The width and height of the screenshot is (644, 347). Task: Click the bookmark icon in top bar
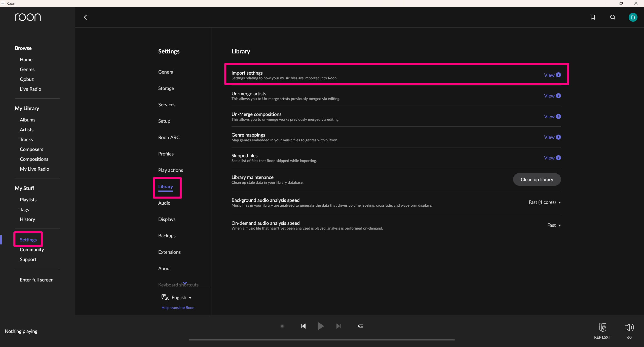click(x=592, y=17)
